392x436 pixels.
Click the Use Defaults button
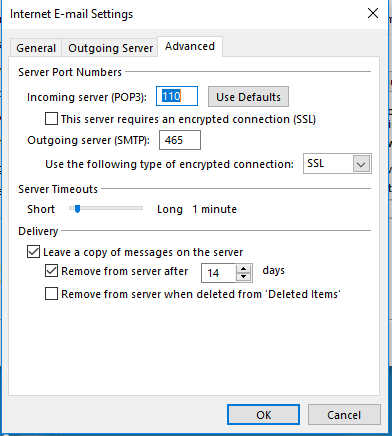(248, 97)
